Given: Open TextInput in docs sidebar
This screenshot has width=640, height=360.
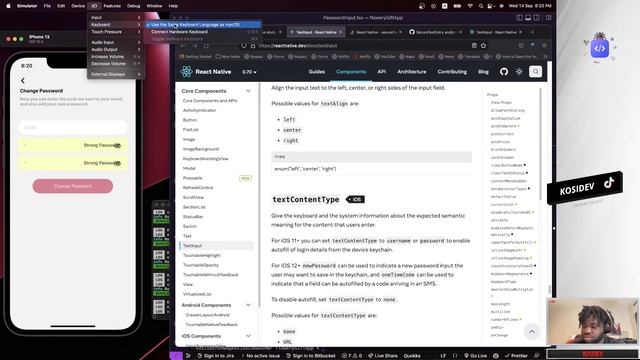Looking at the screenshot, I should [217, 246].
